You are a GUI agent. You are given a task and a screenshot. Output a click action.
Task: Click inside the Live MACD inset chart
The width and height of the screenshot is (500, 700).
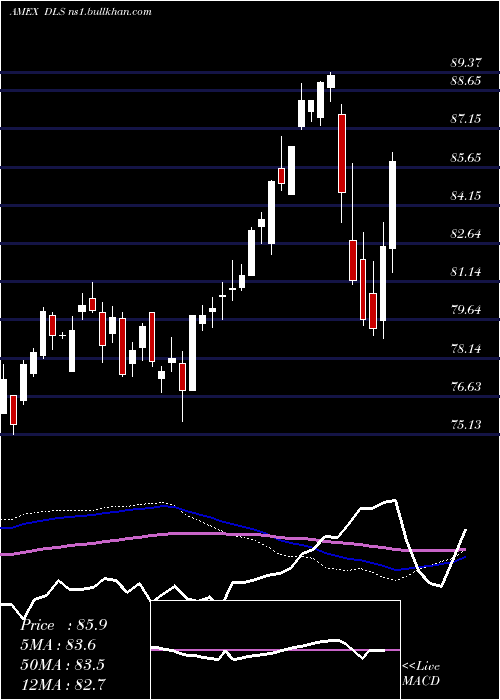coord(275,650)
